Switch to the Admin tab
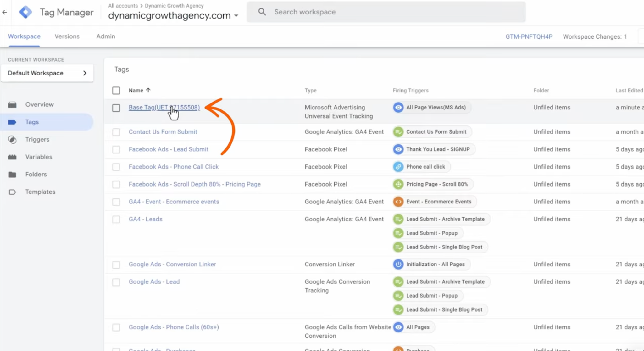 pyautogui.click(x=106, y=36)
